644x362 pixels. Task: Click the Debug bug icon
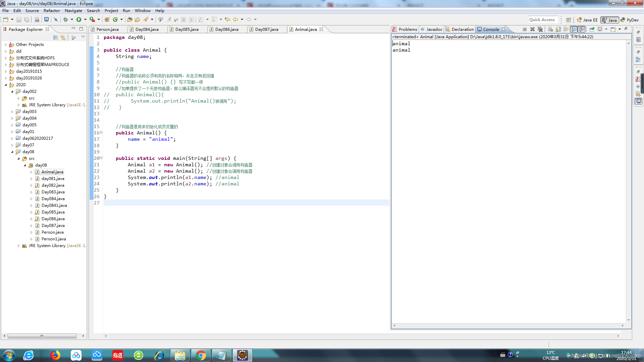point(66,20)
